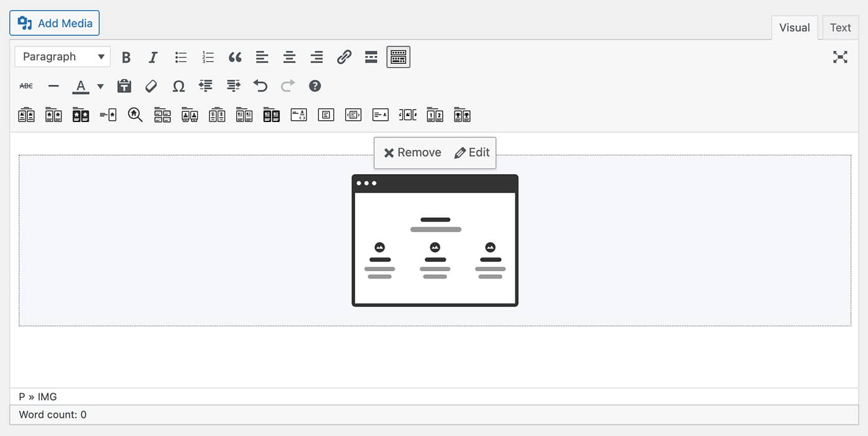This screenshot has width=868, height=436.
Task: Open keyboard shortcuts help icon
Action: click(x=315, y=86)
